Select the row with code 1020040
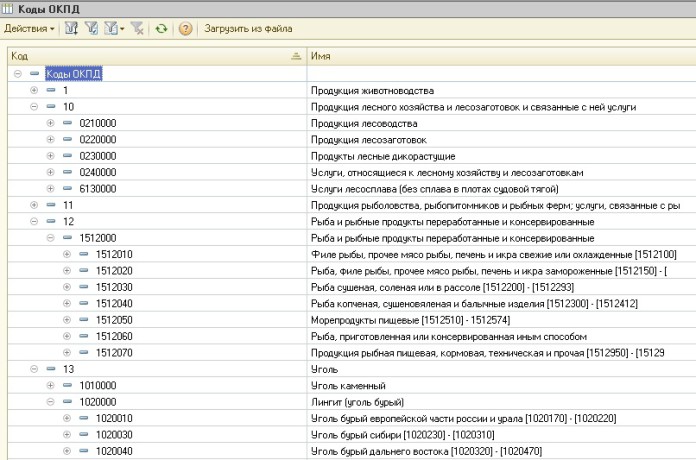 click(352, 451)
